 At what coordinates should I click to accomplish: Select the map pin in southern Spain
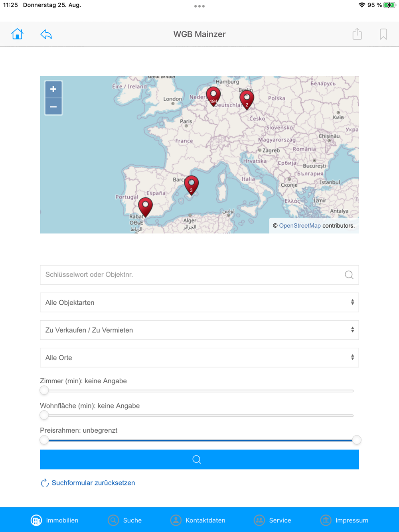pos(146,207)
